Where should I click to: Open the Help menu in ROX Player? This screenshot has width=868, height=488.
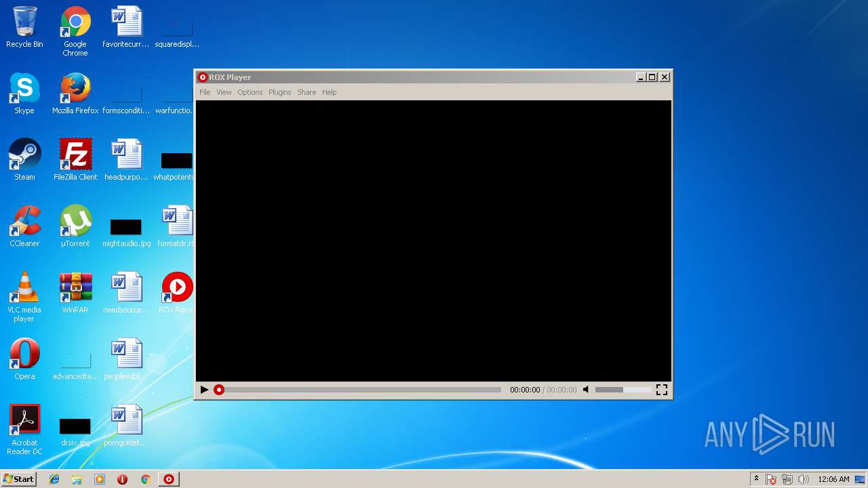tap(329, 92)
